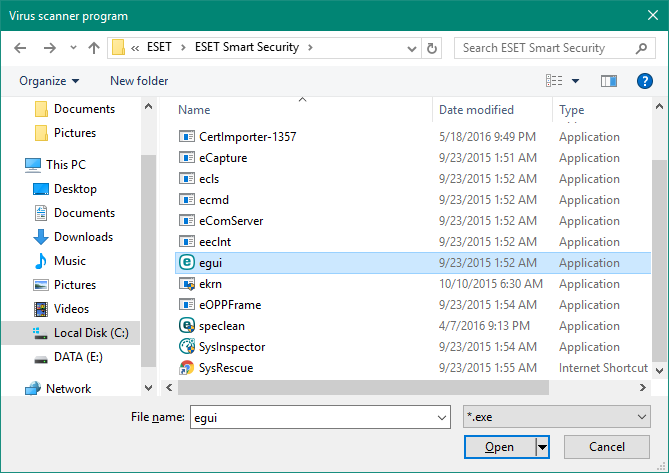Open the Open button split arrow

tap(543, 447)
